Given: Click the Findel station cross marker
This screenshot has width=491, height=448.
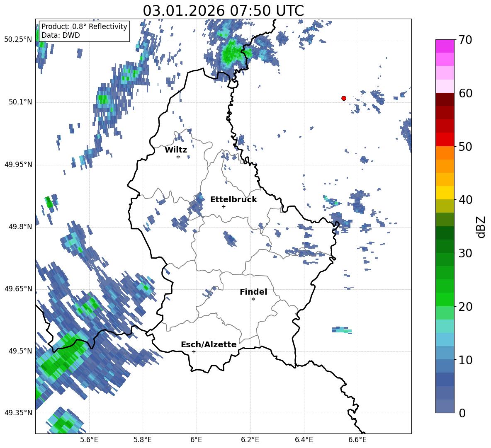Looking at the screenshot, I should tap(253, 299).
